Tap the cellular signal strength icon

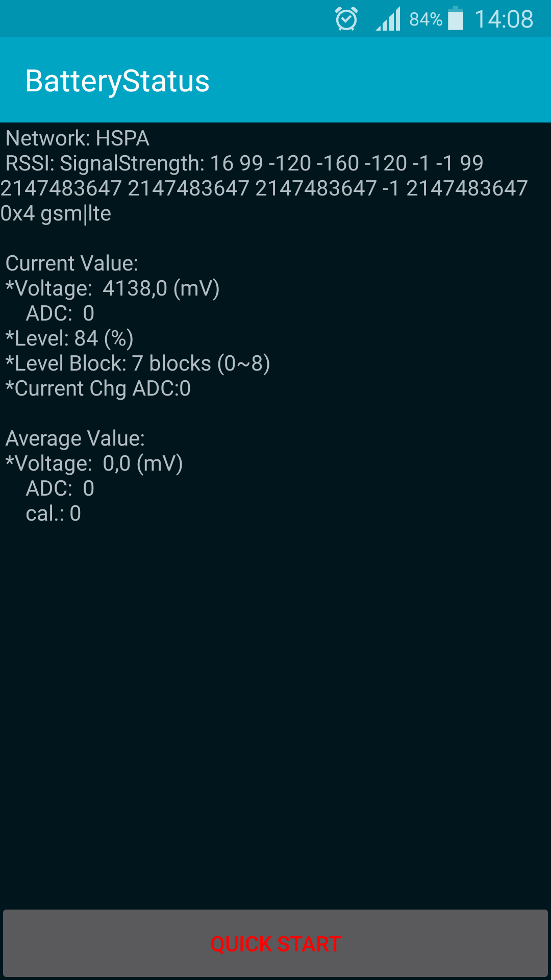click(x=388, y=19)
